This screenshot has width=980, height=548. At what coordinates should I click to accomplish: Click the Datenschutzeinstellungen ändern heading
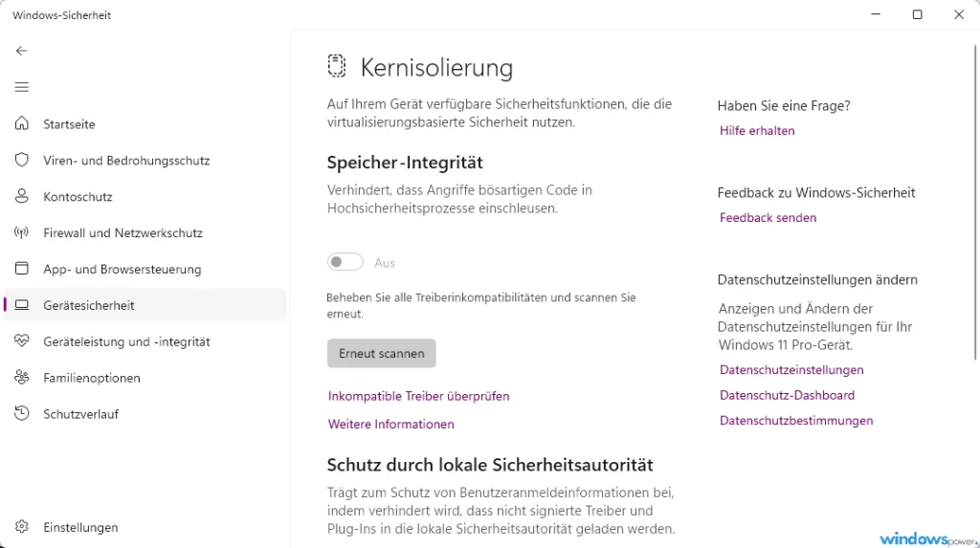click(x=817, y=279)
